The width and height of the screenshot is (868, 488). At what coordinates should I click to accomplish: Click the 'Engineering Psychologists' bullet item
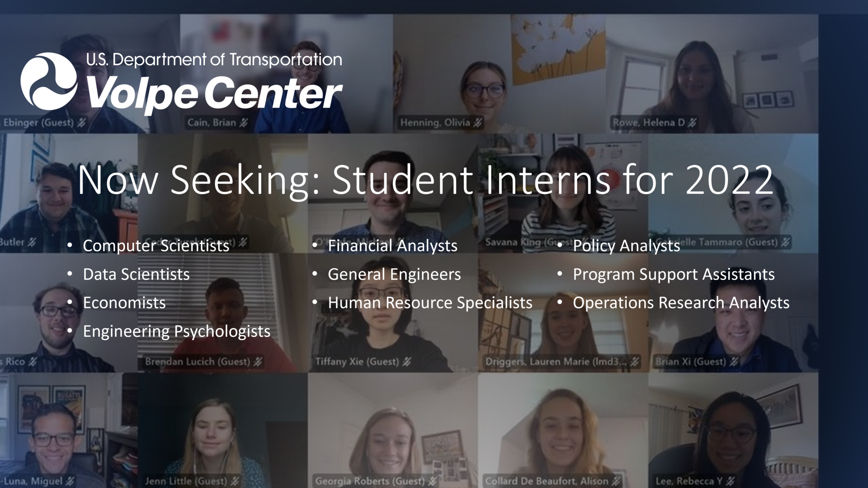click(176, 331)
